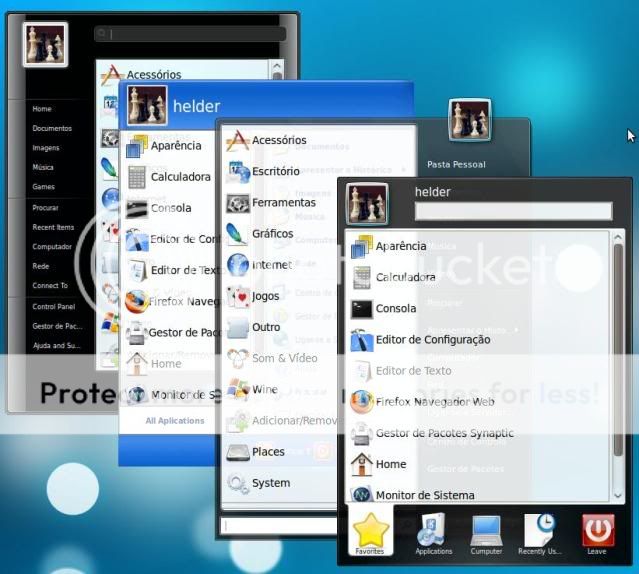Click the Firefox Navegador Web icon
Viewport: 639px width, 574px height.
pos(361,402)
